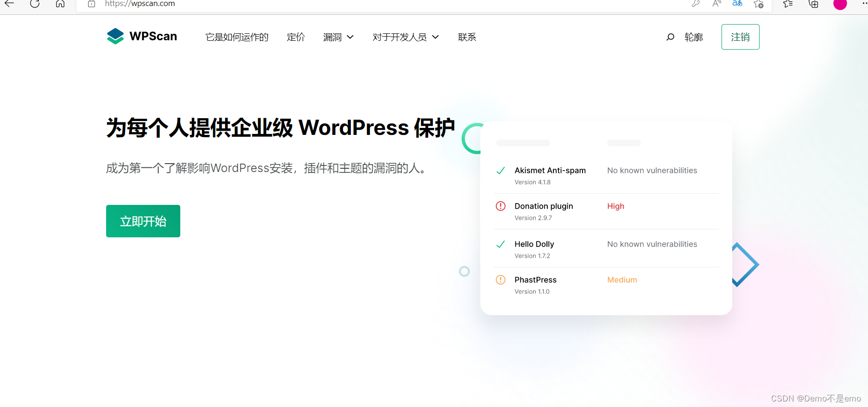868x407 pixels.
Task: Add page to favorites star icon
Action: click(759, 4)
